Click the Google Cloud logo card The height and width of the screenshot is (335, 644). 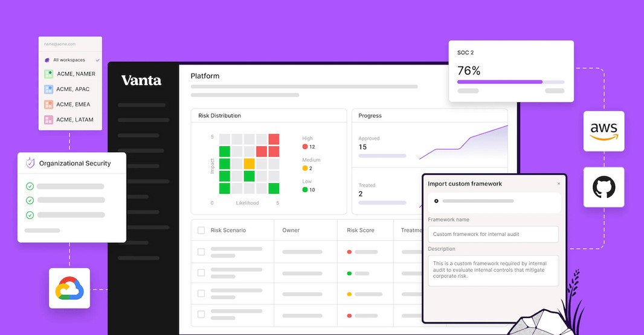(69, 288)
